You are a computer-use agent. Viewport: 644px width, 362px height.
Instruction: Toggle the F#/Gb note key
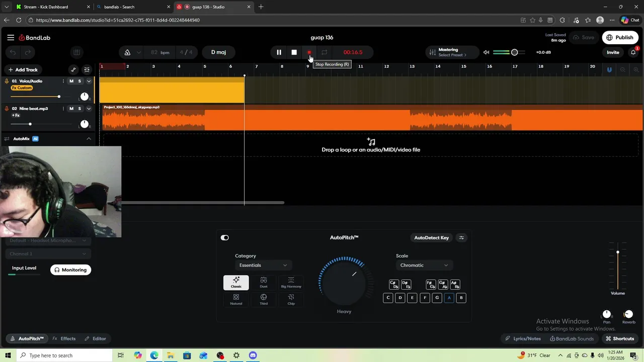(431, 285)
